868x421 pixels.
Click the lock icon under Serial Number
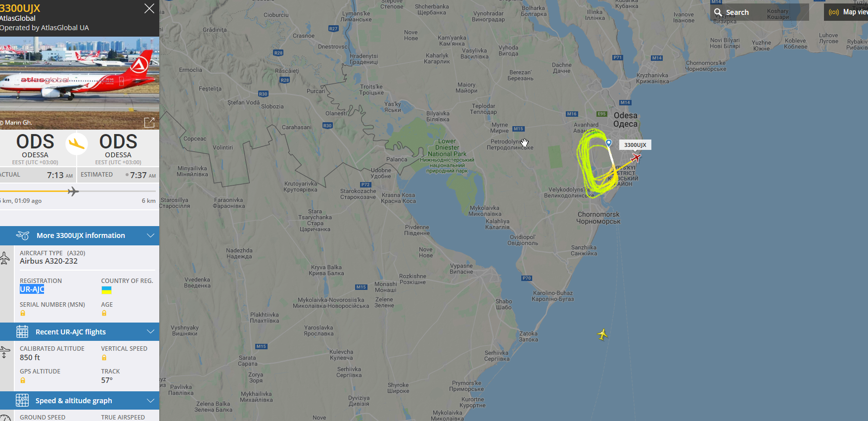[22, 313]
